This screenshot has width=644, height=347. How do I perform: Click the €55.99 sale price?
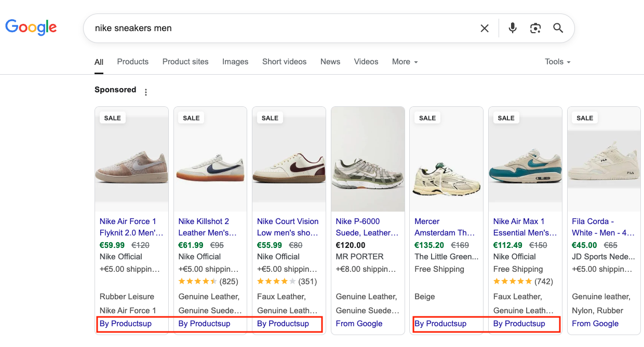point(270,245)
